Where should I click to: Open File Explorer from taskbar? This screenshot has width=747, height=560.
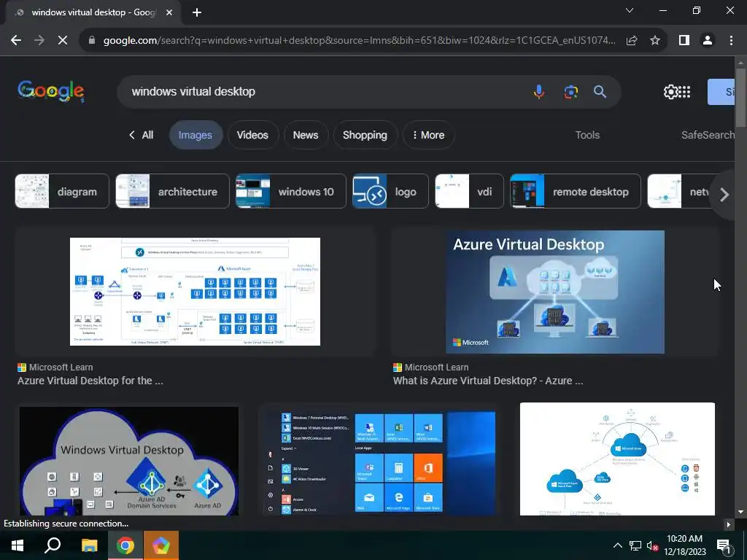click(x=89, y=545)
